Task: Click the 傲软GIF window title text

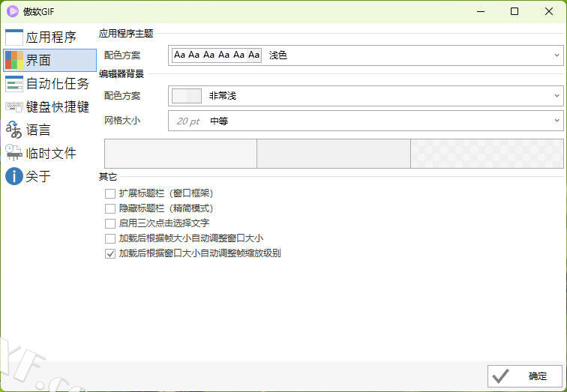Action: tap(39, 12)
